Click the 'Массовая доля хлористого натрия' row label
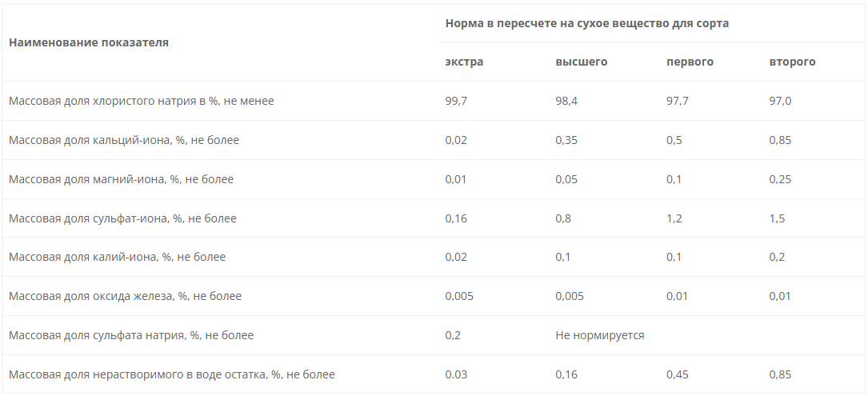 pos(142,102)
